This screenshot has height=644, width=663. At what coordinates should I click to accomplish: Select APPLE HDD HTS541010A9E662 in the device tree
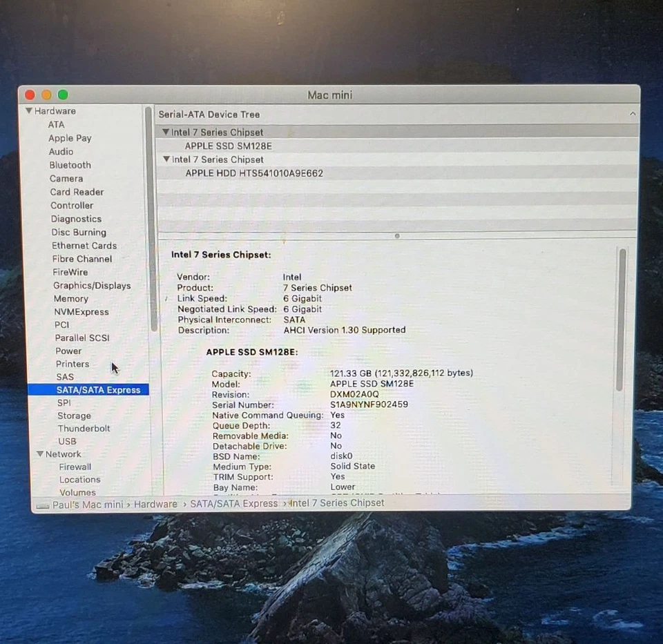click(x=254, y=173)
